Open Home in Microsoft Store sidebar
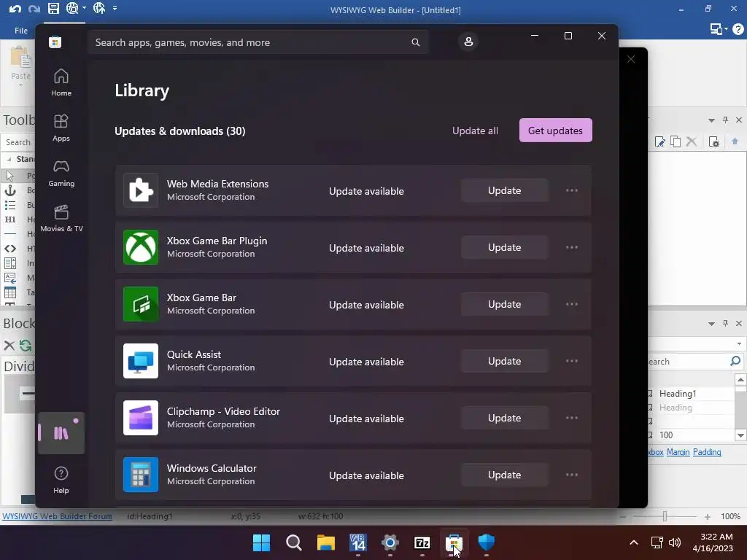Image resolution: width=747 pixels, height=560 pixels. tap(61, 82)
